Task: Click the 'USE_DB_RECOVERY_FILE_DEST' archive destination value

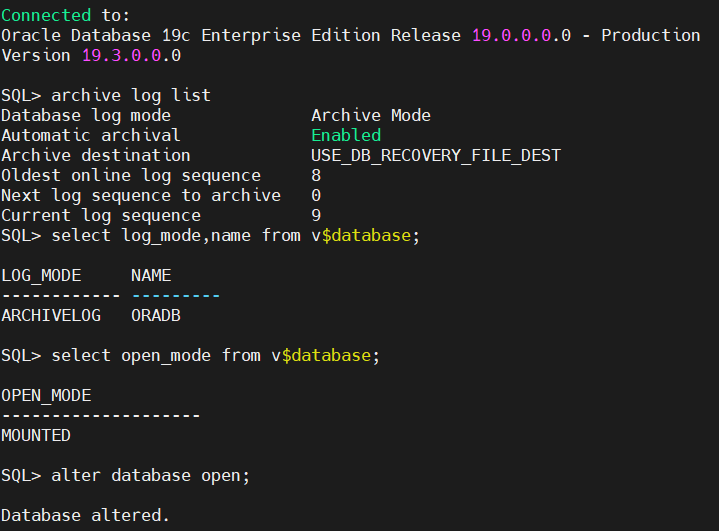Action: [436, 155]
